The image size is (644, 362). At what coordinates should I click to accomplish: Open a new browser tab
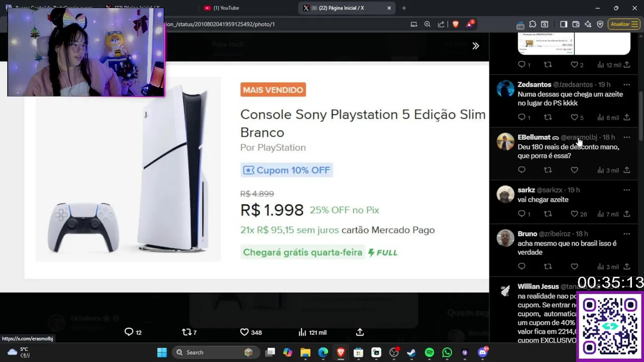404,8
